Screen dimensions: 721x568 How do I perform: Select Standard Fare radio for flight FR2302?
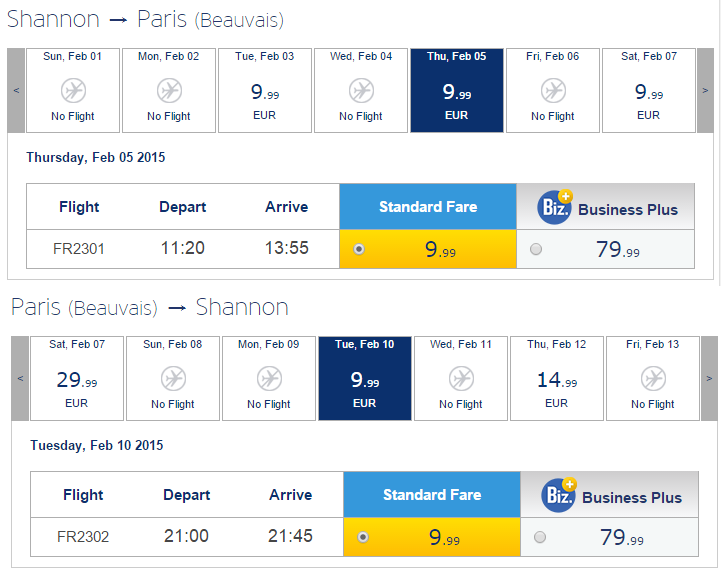point(363,537)
